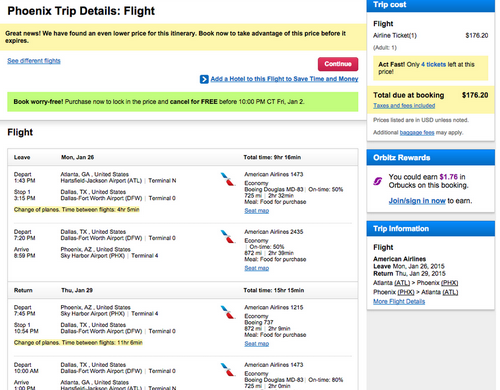Open More Flight Details link

(399, 301)
